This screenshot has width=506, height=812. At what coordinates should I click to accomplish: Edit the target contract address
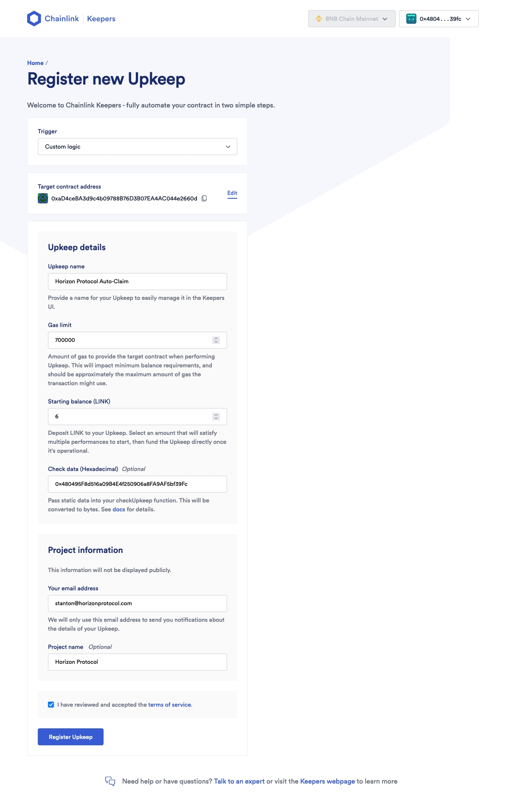232,193
